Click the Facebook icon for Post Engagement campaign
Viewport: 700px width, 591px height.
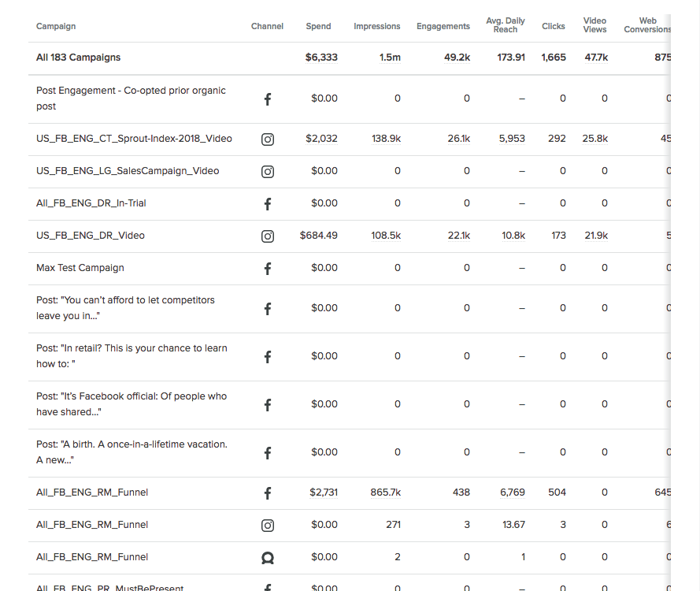[x=268, y=99]
